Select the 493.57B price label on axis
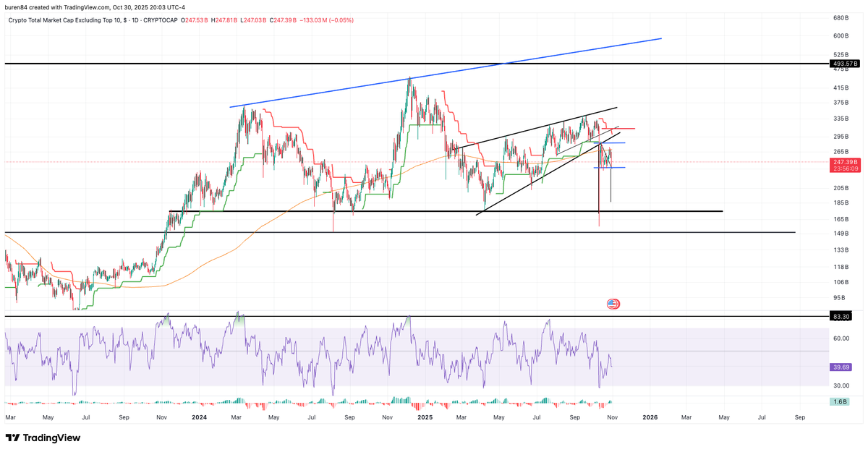This screenshot has width=868, height=452. coord(845,64)
